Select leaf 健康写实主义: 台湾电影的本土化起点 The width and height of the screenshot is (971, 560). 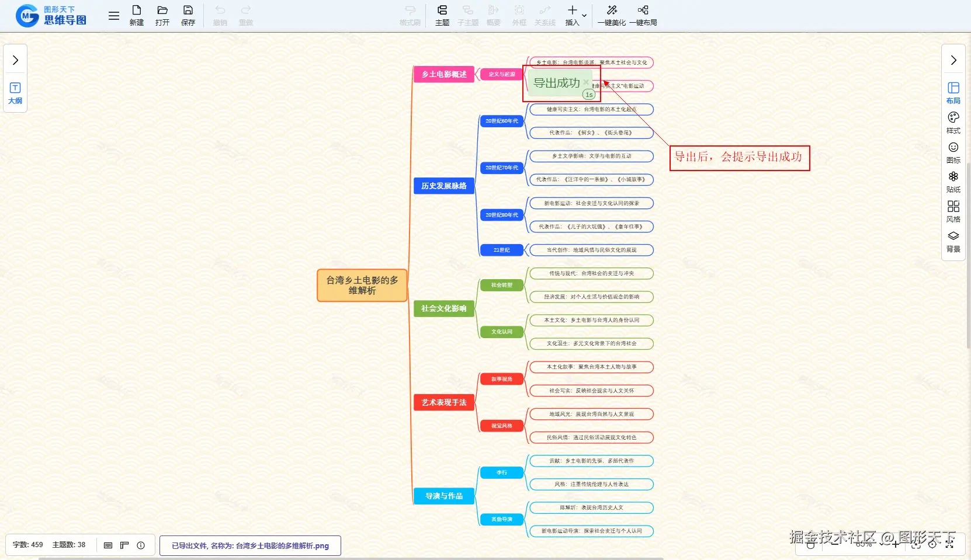591,109
